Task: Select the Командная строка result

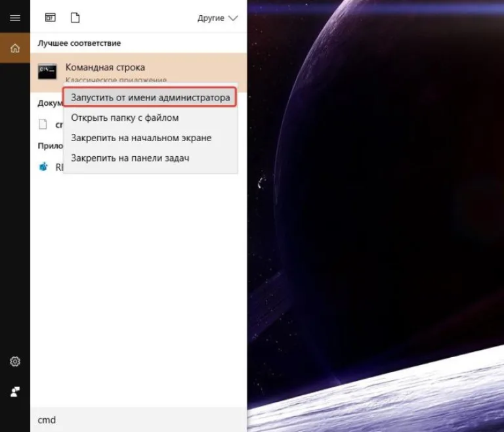Action: pos(138,72)
